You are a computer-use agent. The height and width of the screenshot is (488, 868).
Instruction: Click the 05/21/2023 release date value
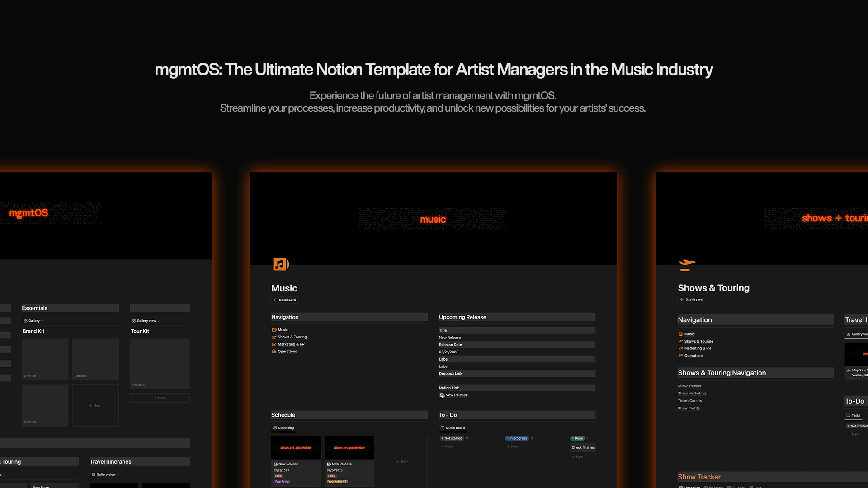[x=448, y=352]
